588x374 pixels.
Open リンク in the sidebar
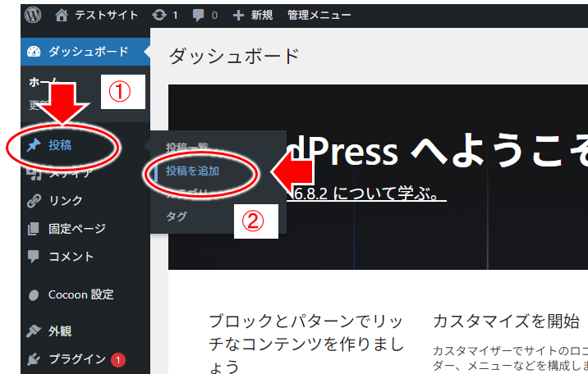pyautogui.click(x=66, y=201)
